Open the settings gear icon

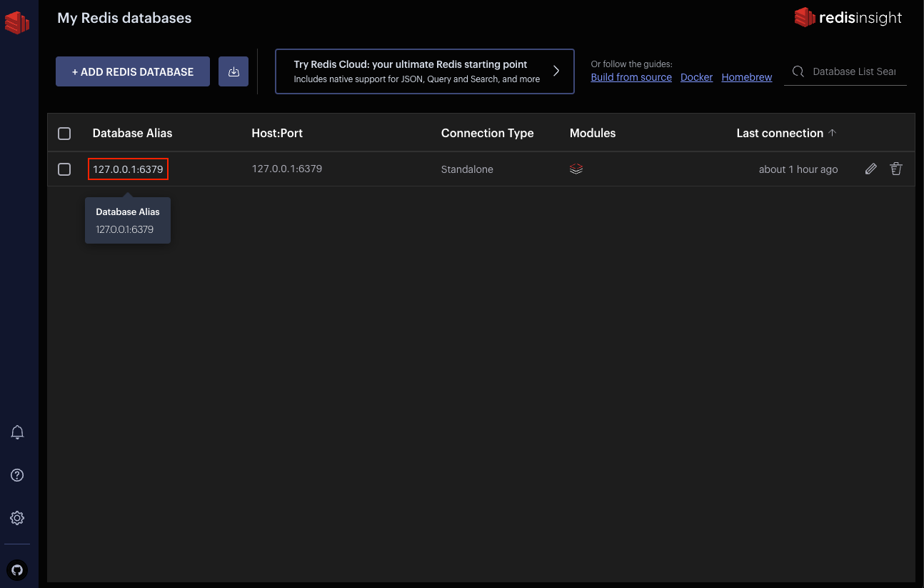coord(18,518)
